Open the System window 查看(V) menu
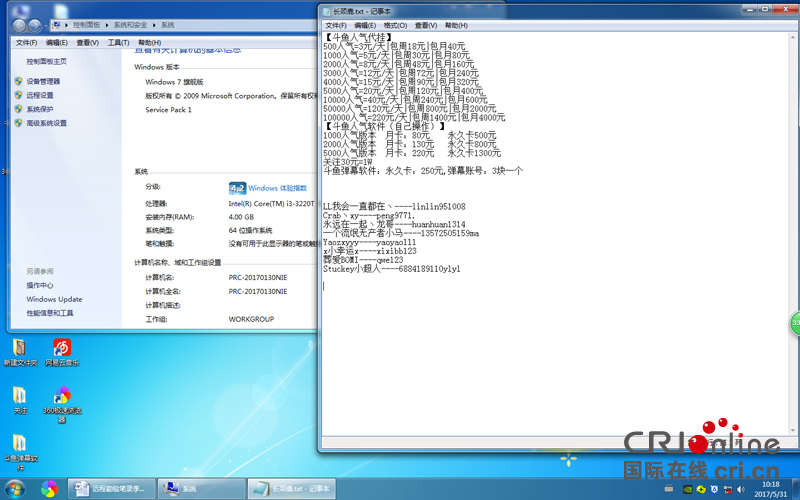This screenshot has width=800, height=500. point(87,42)
